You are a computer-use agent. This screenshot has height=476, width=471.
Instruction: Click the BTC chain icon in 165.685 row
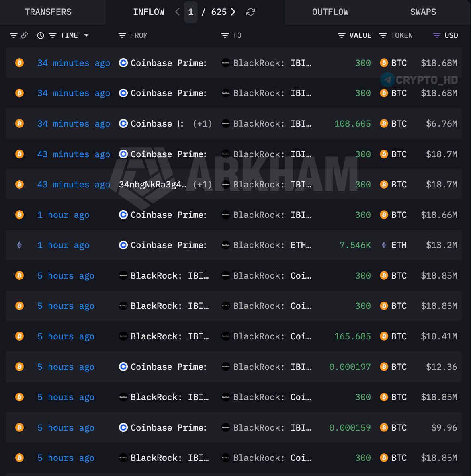(19, 336)
